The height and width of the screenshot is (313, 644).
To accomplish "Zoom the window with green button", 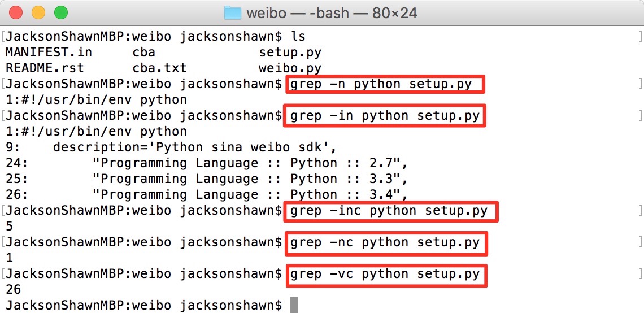I will (x=61, y=13).
